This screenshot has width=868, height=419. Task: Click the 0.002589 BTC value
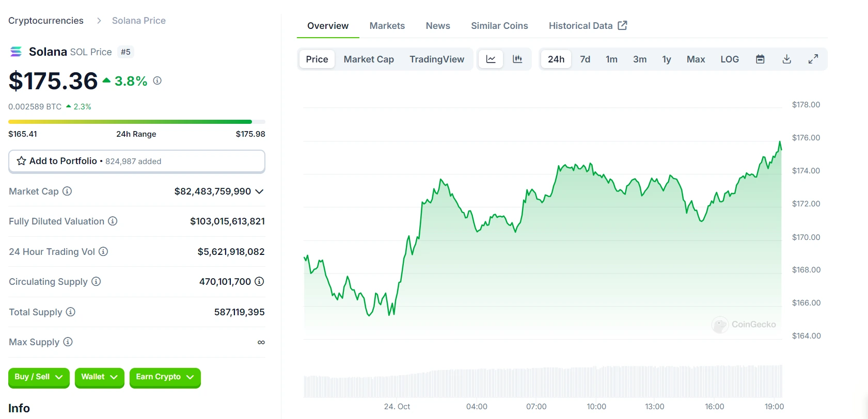(x=35, y=106)
